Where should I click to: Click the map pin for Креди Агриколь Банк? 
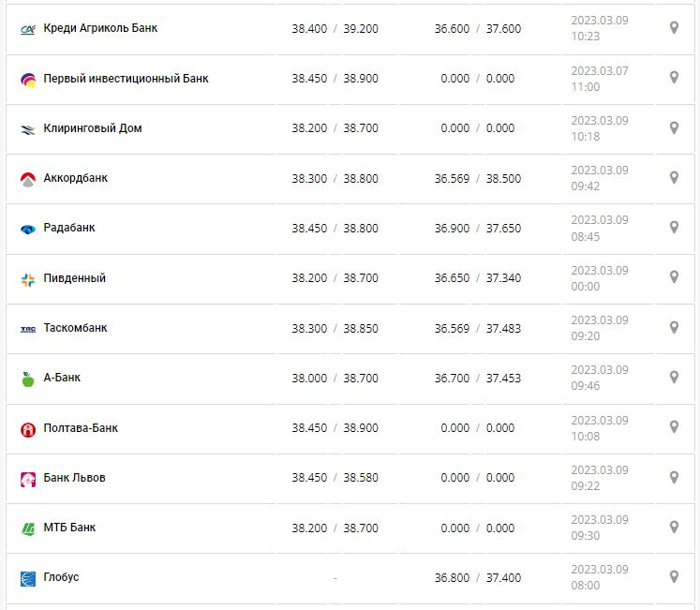(x=673, y=28)
